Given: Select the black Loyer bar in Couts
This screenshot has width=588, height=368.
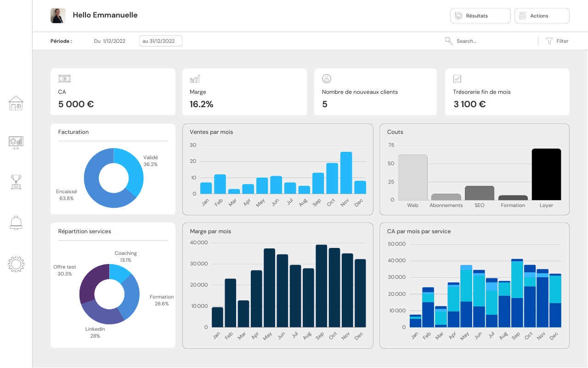Looking at the screenshot, I should pos(547,174).
